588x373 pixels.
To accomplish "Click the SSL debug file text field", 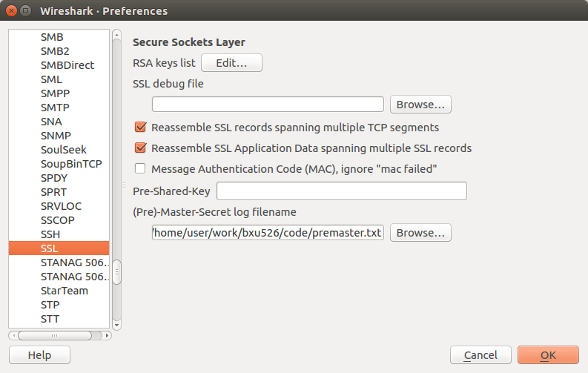I will [268, 105].
